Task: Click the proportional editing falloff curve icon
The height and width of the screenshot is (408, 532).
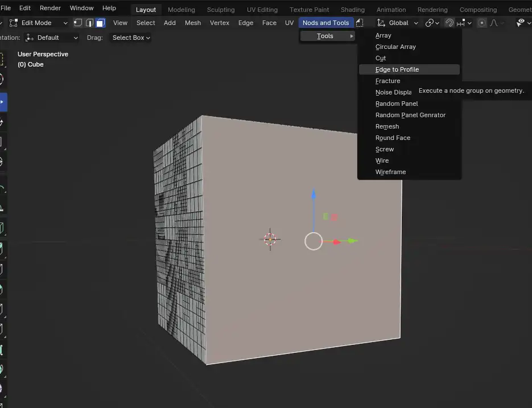Action: click(x=494, y=23)
